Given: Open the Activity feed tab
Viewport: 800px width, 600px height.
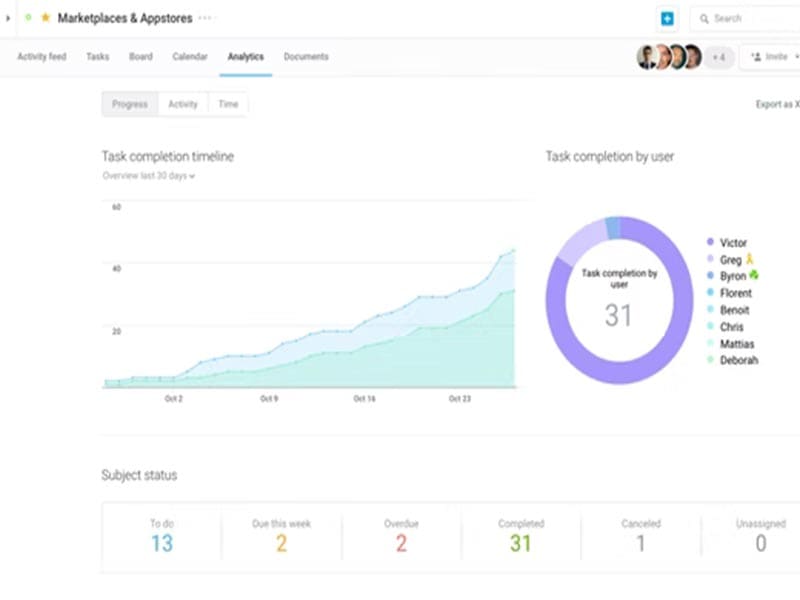Looking at the screenshot, I should [42, 57].
